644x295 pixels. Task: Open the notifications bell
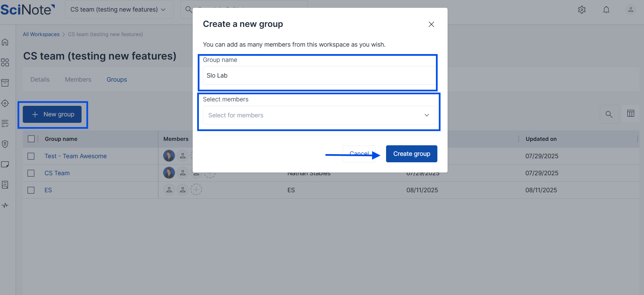606,10
